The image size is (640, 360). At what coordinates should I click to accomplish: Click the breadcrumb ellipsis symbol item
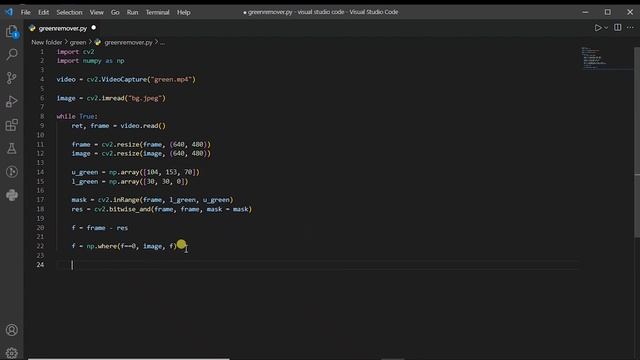(162, 42)
